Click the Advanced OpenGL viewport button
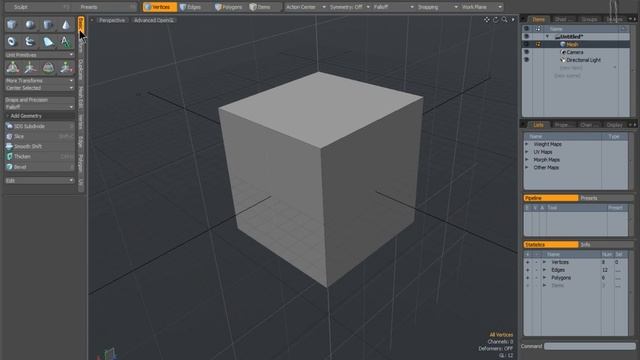Screen dimensions: 640x360 point(154,20)
